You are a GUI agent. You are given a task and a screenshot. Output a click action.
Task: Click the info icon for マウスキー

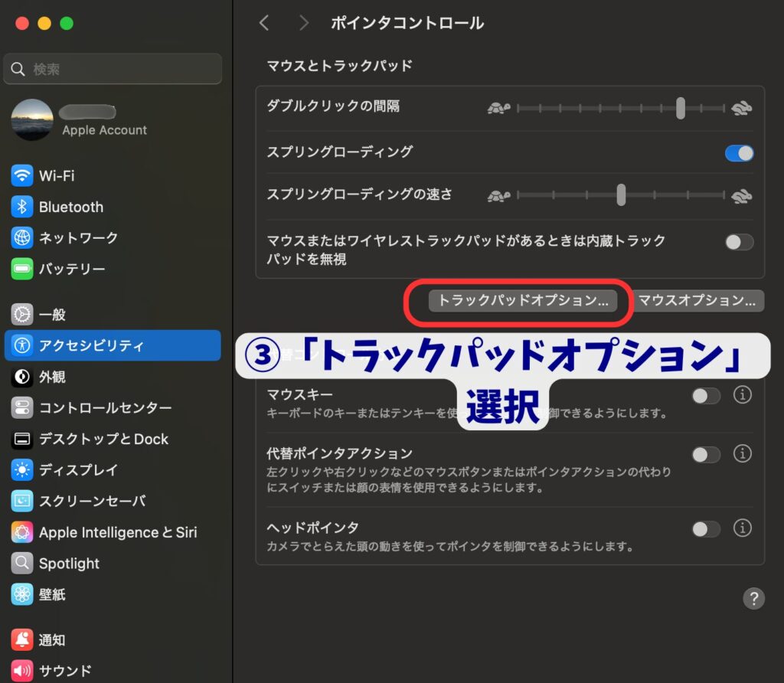[x=742, y=395]
